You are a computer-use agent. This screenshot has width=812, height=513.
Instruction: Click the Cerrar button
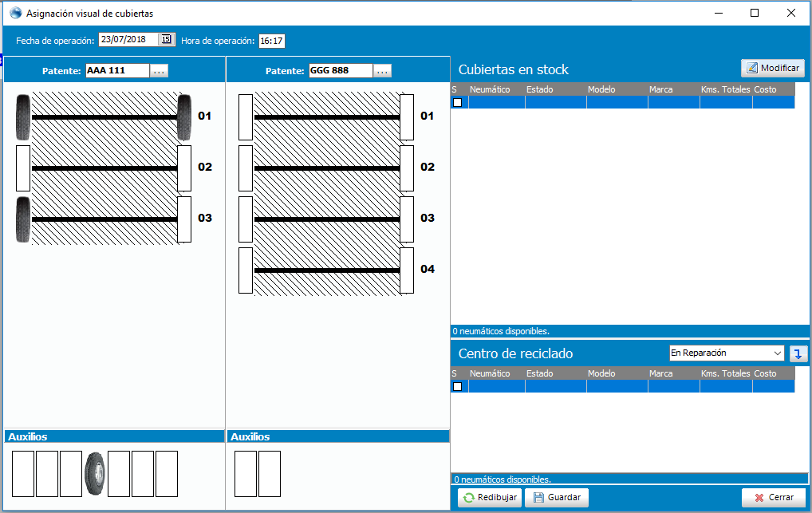click(x=773, y=498)
